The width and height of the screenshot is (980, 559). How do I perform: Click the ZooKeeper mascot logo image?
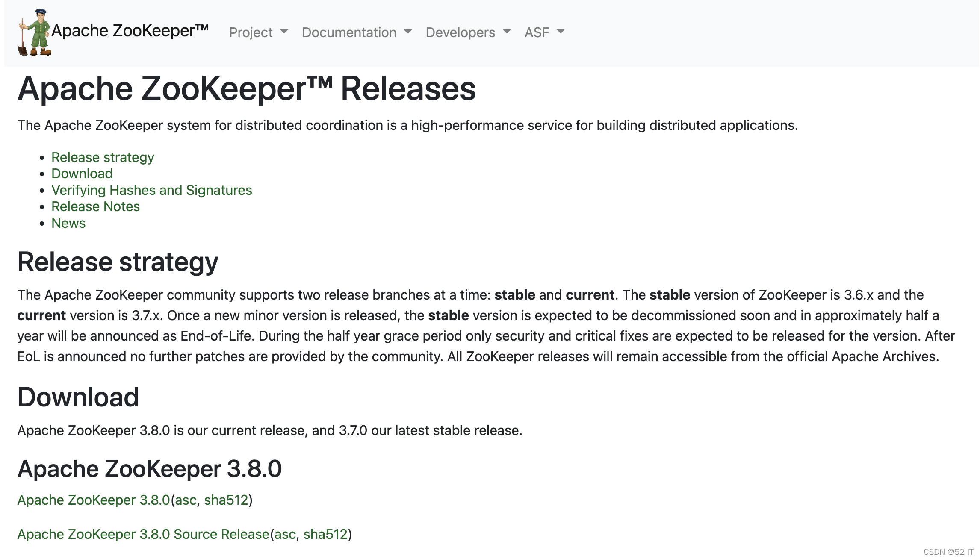tap(35, 32)
